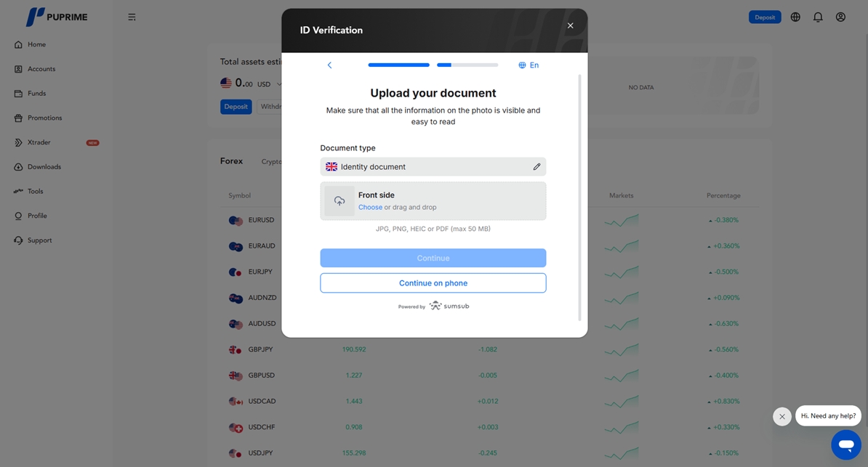
Task: Click the pencil edit icon for document type
Action: coord(537,167)
